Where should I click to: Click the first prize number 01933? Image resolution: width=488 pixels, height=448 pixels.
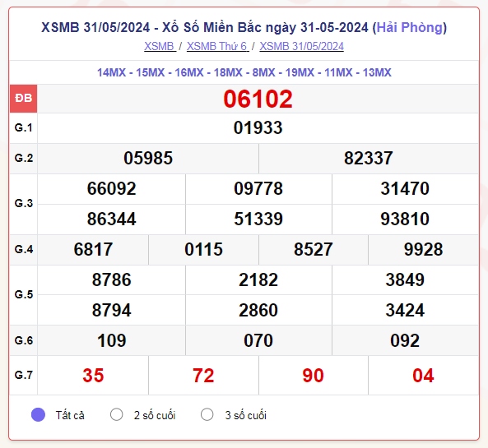(x=258, y=127)
